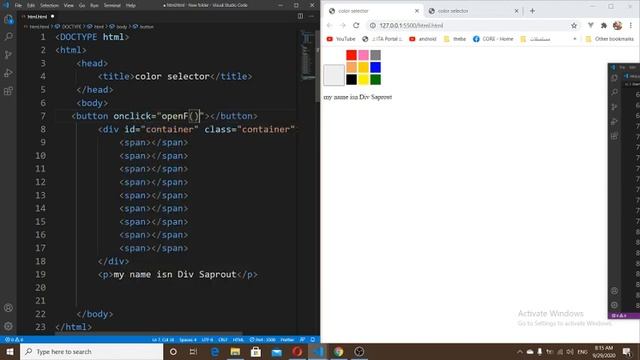Click the button breadcrumb item
The width and height of the screenshot is (640, 360).
(144, 27)
